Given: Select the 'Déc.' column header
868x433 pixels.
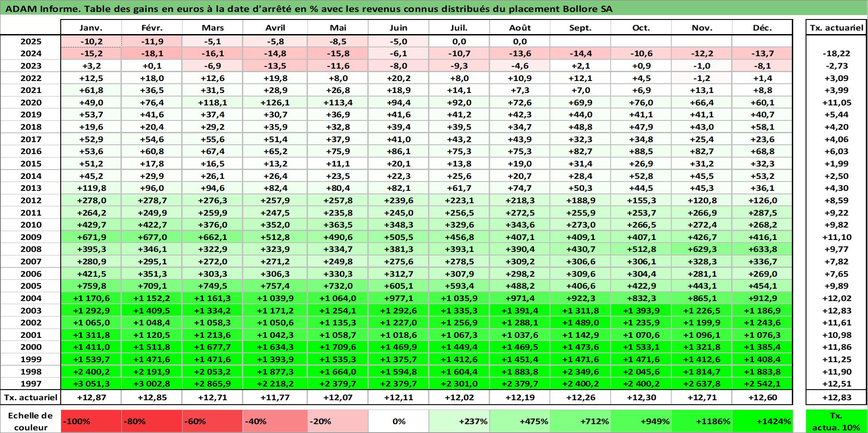Looking at the screenshot, I should click(762, 27).
